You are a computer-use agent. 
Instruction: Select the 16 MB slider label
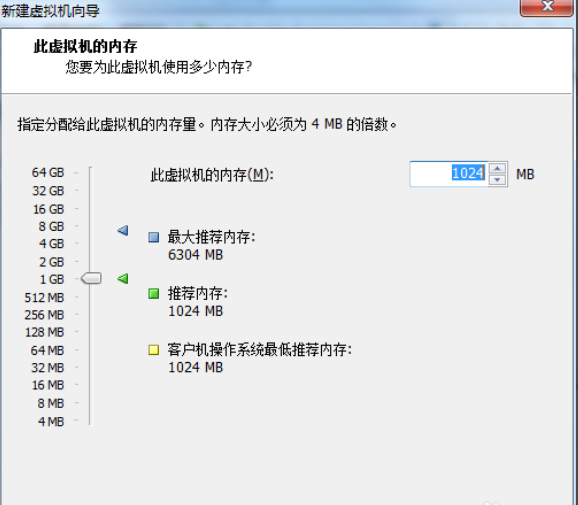48,385
